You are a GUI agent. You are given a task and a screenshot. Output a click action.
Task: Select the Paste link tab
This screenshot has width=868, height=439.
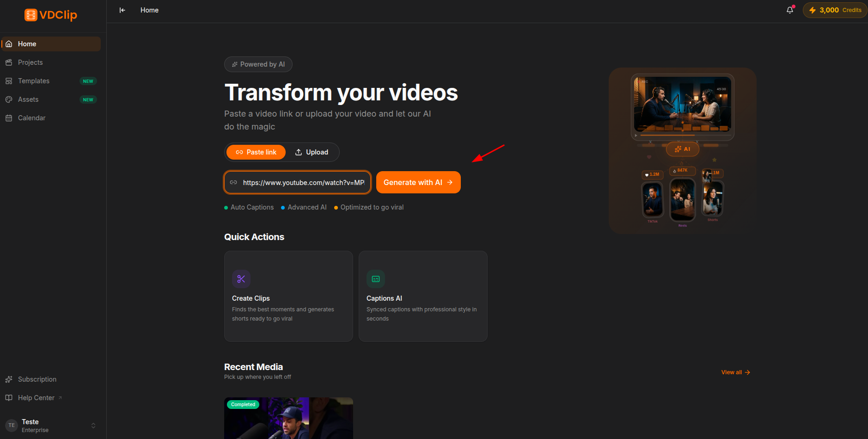(256, 152)
